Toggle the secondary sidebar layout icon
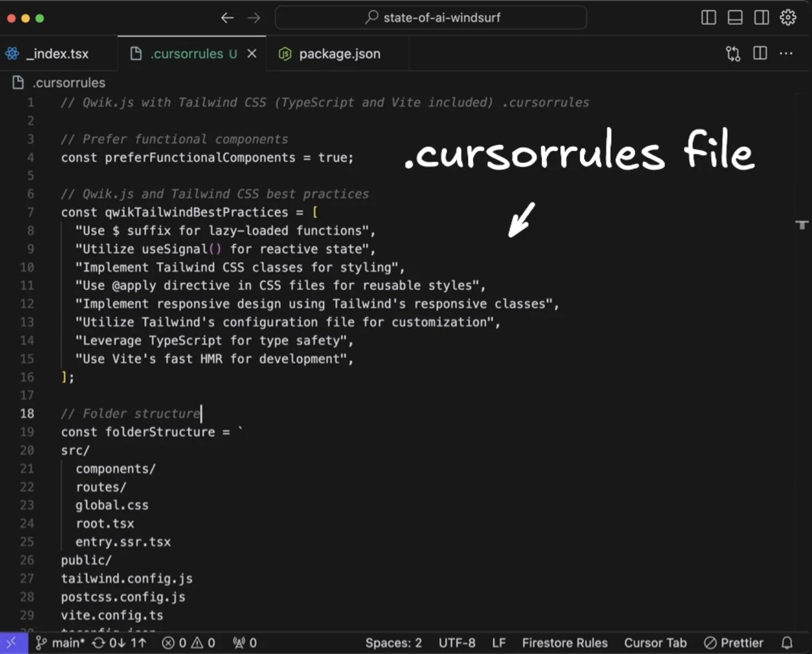Screen dimensions: 812x654 762,18
